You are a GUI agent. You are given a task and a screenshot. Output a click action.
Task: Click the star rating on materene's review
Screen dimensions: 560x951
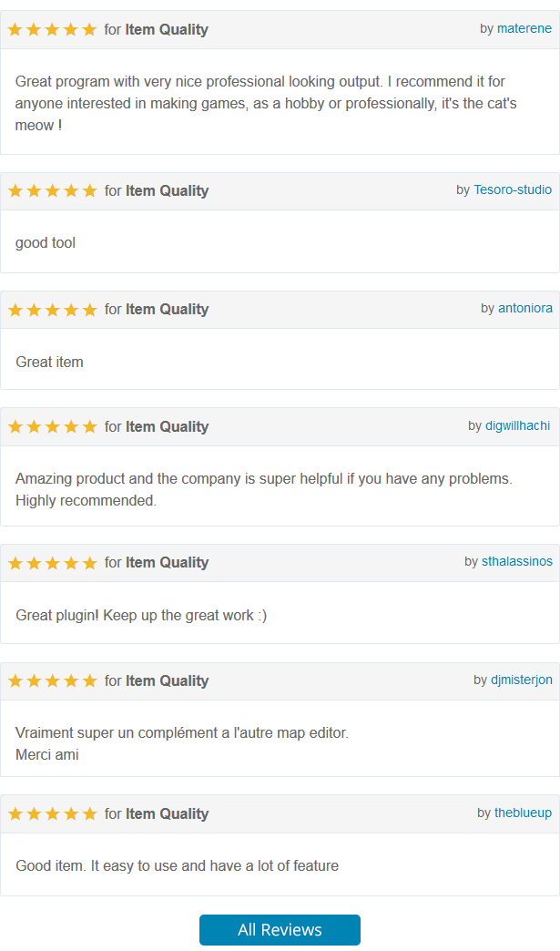[x=52, y=29]
